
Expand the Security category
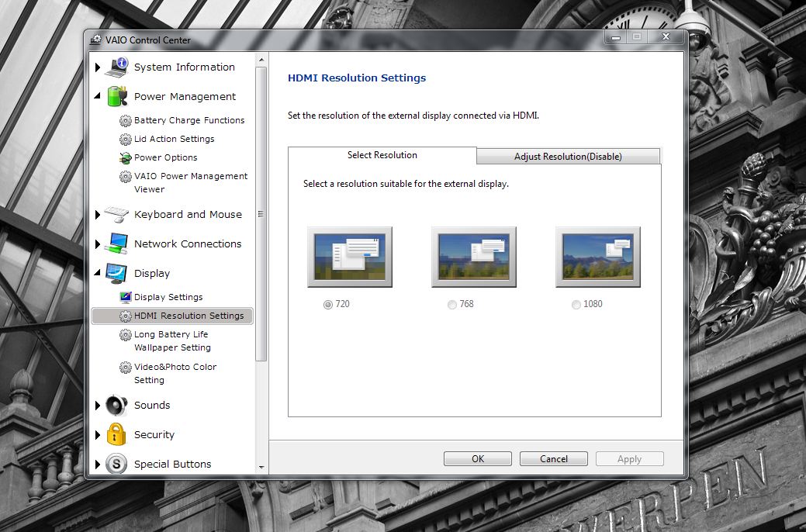pyautogui.click(x=98, y=434)
